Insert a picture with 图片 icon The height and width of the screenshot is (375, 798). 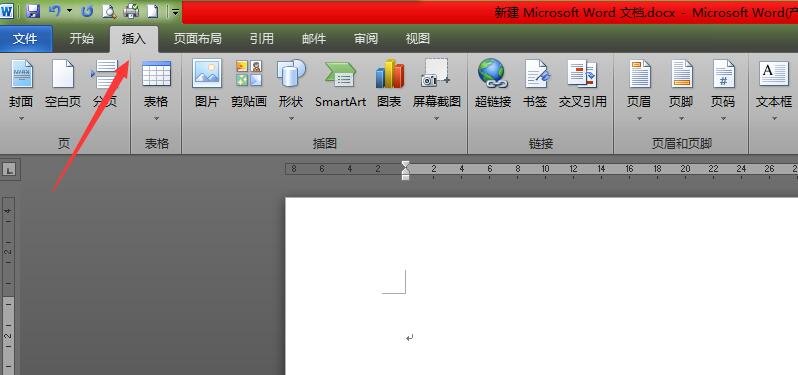point(207,74)
